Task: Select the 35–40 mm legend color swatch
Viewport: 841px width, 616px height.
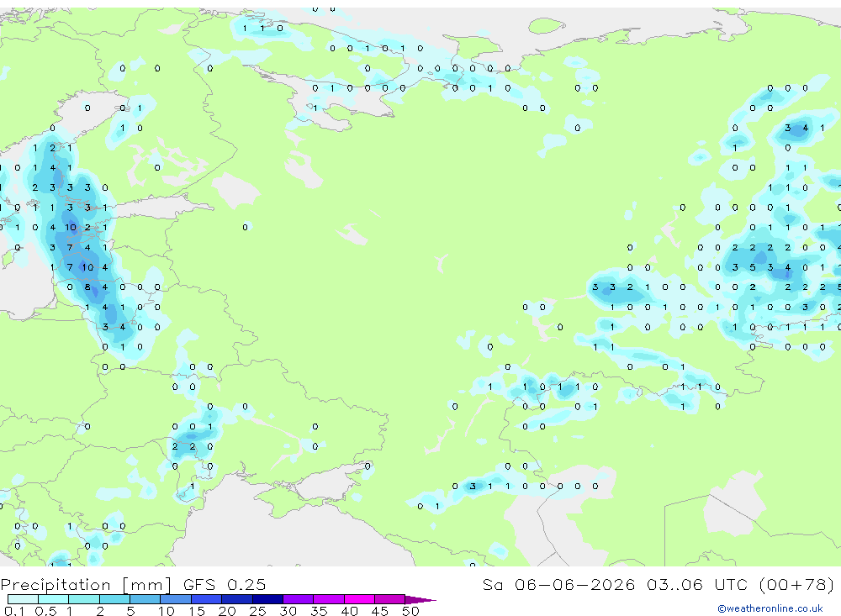Action: pos(329,599)
